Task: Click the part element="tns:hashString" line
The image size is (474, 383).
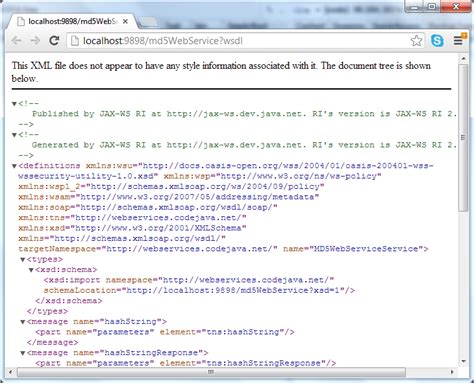Action: 165,332
